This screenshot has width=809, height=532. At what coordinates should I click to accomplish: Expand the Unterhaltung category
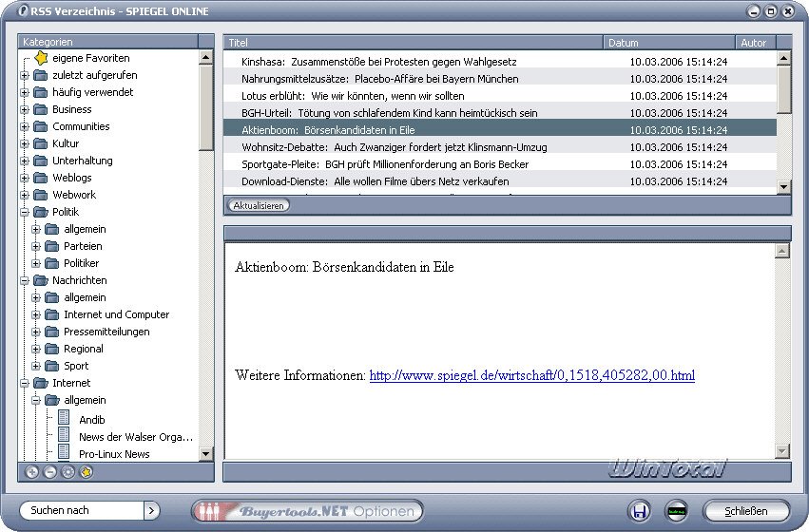point(25,161)
